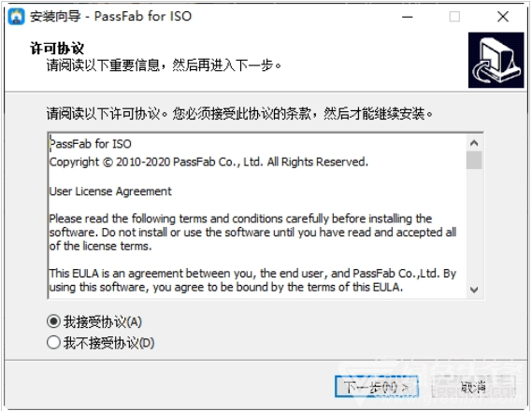
Task: Click the empty scrollbar track below the thumb
Action: [x=474, y=225]
